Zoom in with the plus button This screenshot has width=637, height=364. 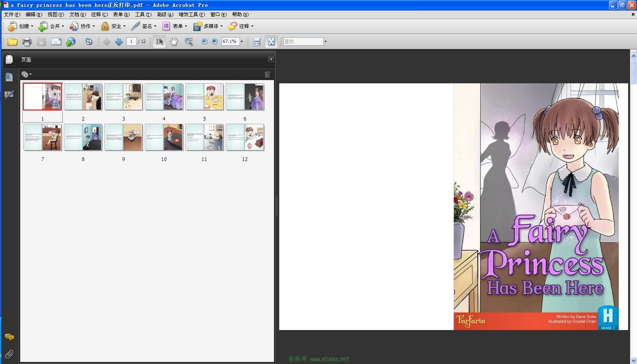coord(214,42)
